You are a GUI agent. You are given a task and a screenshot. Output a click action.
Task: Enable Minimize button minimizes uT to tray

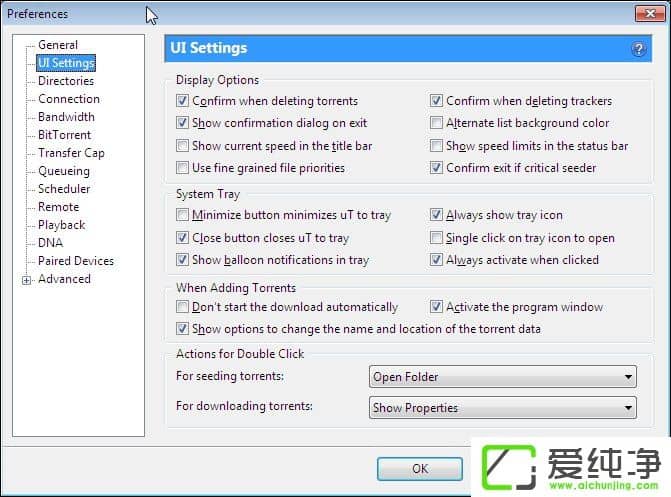click(x=182, y=214)
